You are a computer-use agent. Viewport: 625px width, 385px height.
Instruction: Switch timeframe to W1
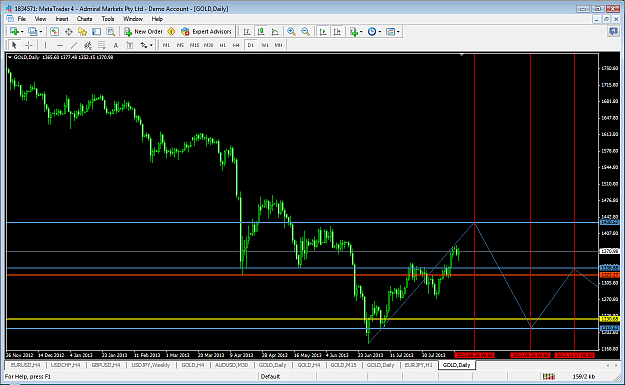click(x=265, y=45)
